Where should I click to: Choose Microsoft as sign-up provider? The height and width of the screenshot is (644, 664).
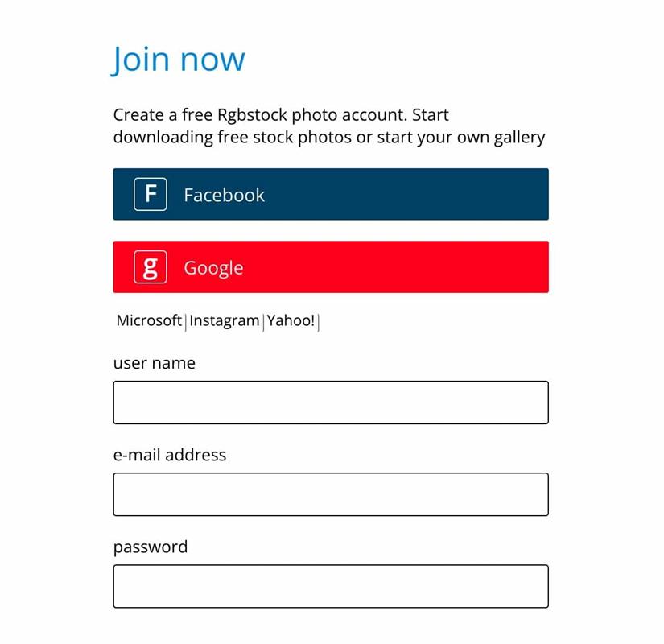(x=149, y=320)
